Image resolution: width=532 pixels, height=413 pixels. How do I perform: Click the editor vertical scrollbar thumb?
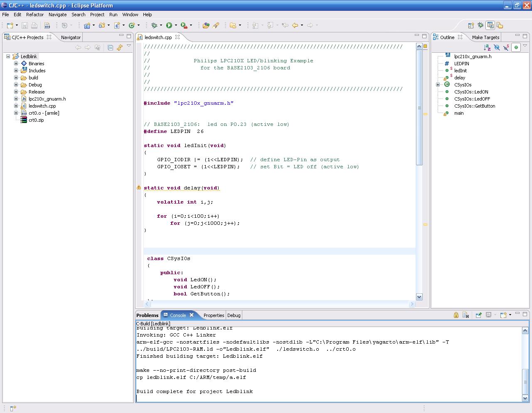[419, 108]
